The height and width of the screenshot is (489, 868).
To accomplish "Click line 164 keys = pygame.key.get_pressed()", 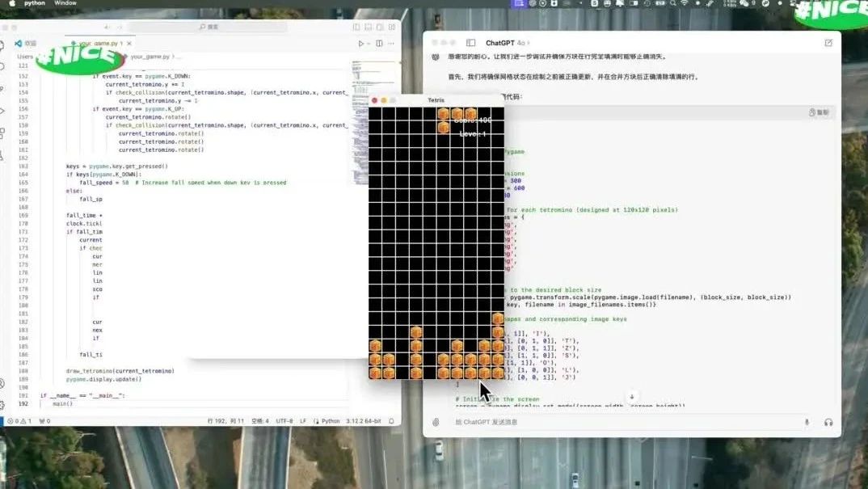I will [x=117, y=167].
